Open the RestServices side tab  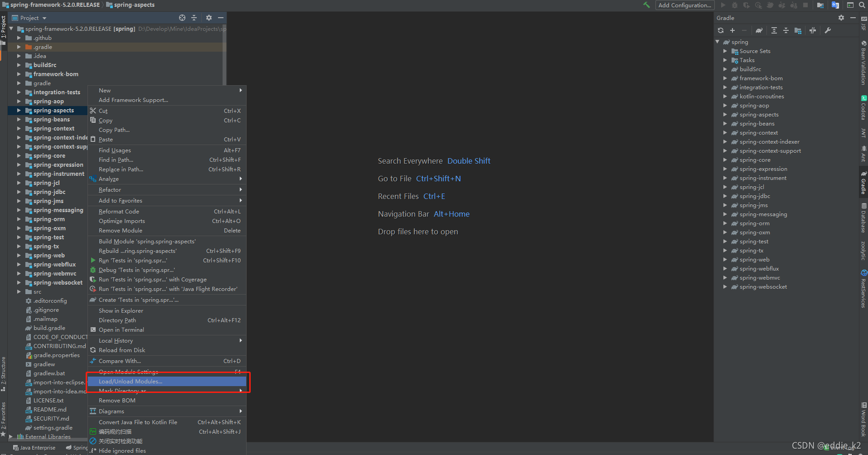tap(863, 289)
